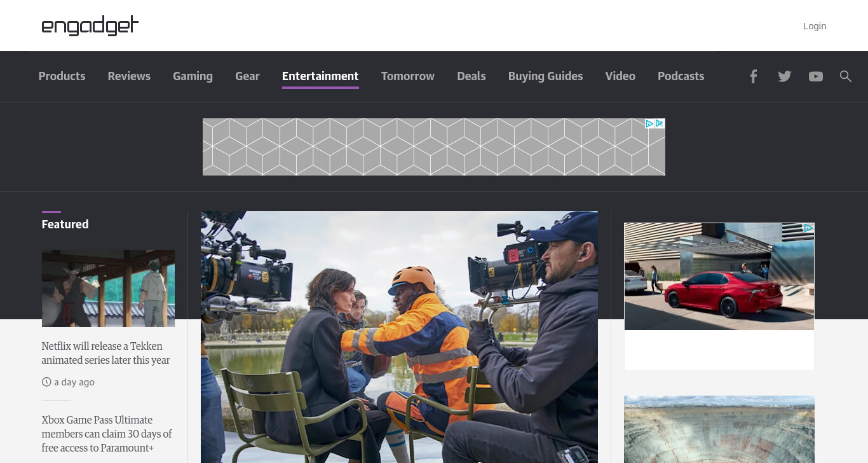Select the Entertainment tab
The image size is (868, 463).
[320, 76]
